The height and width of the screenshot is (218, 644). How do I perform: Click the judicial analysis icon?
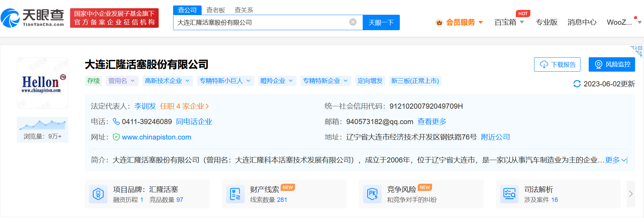pos(509,194)
